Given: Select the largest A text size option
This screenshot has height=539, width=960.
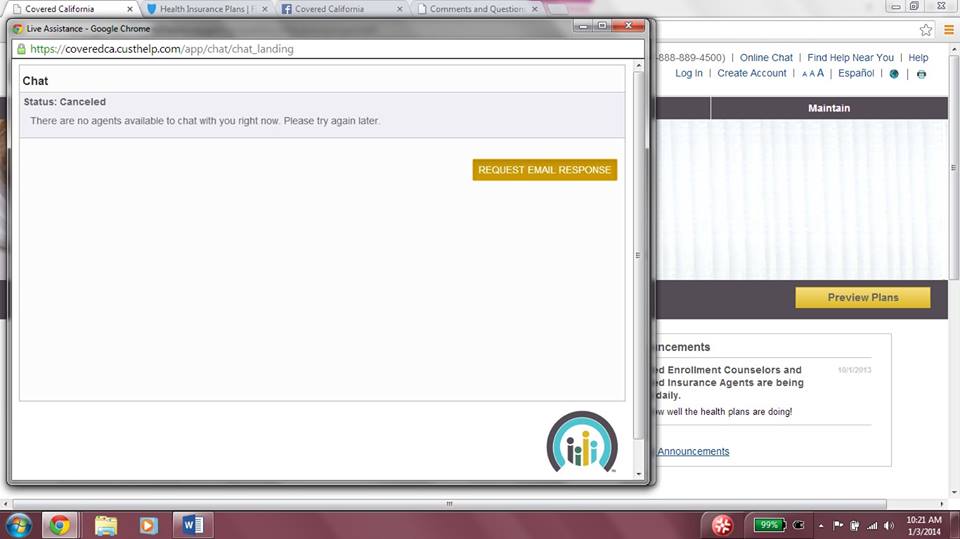Looking at the screenshot, I should click(x=820, y=73).
